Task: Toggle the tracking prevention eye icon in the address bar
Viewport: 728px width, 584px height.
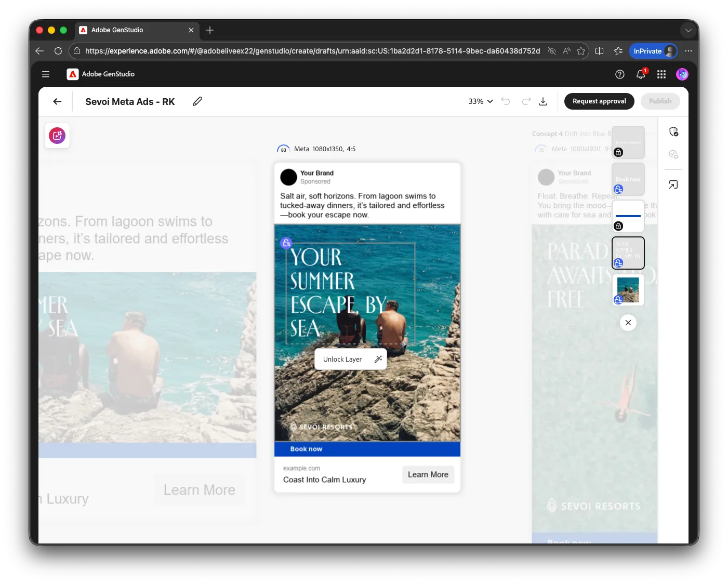Action: coord(552,51)
